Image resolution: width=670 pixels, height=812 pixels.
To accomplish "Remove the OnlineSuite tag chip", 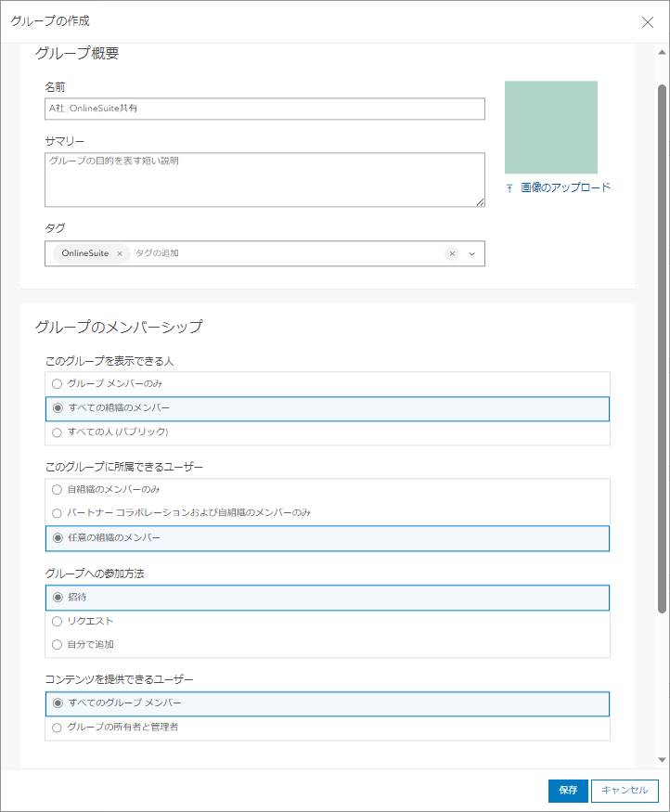I will point(120,253).
